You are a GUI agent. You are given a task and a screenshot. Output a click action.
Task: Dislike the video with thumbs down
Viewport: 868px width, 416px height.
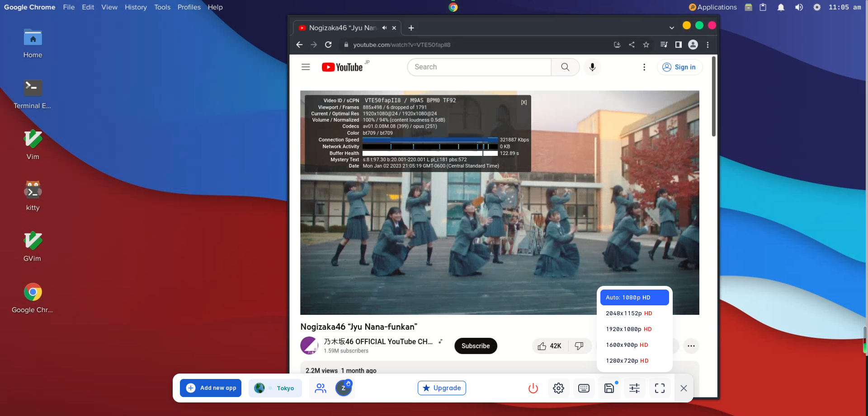click(579, 346)
